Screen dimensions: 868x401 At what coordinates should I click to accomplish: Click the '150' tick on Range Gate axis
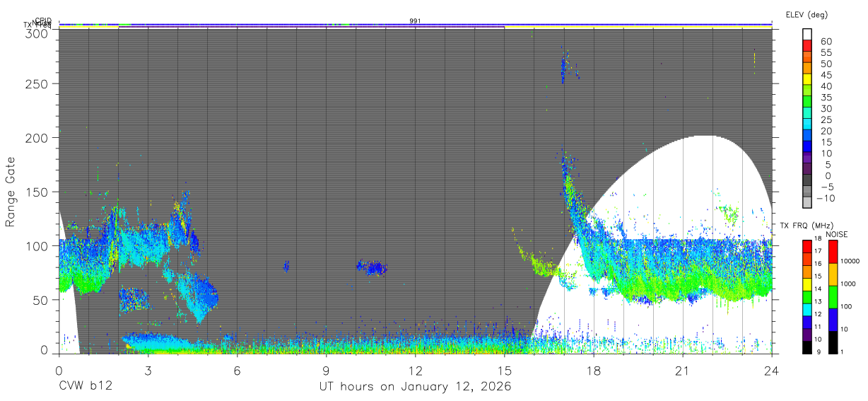pos(38,192)
